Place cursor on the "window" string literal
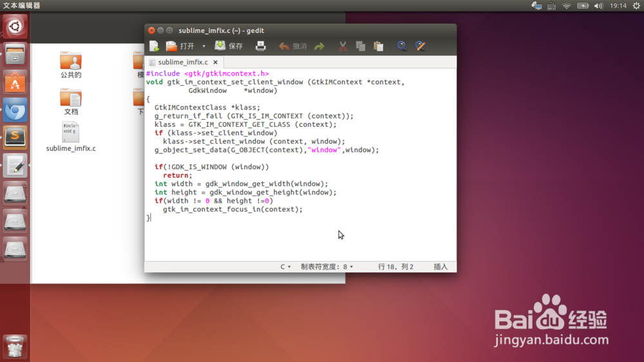This screenshot has width=644, height=362. (x=324, y=150)
